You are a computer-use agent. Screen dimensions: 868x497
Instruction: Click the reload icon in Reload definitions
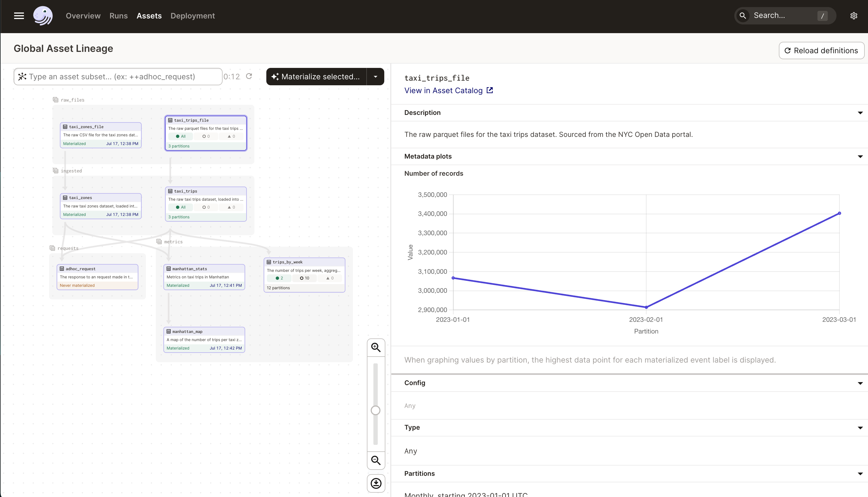click(787, 51)
